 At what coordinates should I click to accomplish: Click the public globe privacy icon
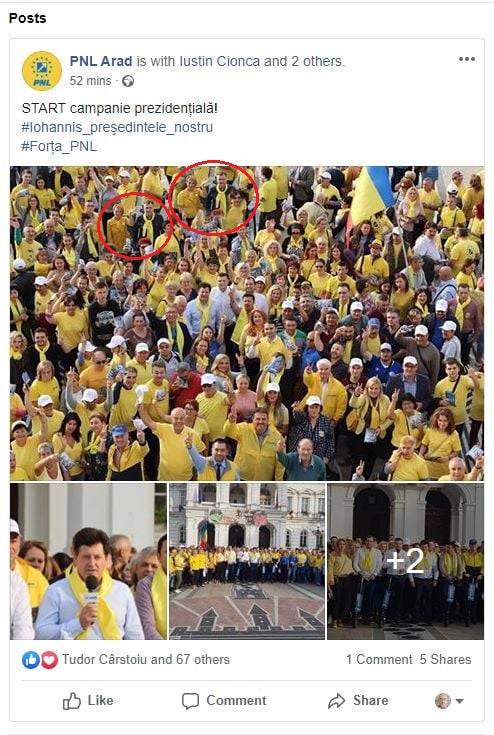pyautogui.click(x=128, y=82)
